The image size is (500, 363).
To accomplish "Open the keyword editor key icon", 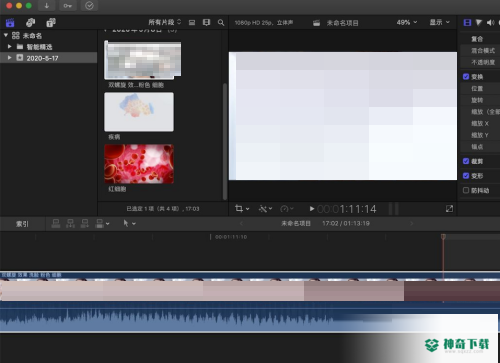I will (x=68, y=6).
